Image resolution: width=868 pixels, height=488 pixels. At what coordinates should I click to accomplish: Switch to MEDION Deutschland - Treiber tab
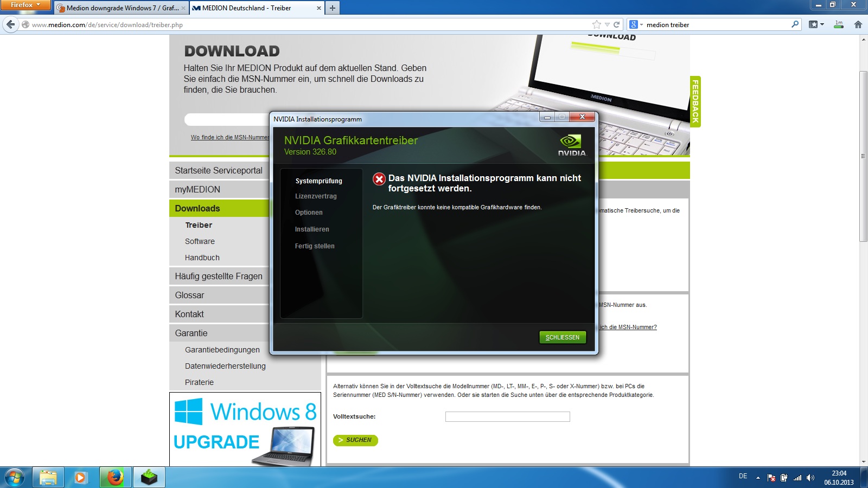click(247, 8)
